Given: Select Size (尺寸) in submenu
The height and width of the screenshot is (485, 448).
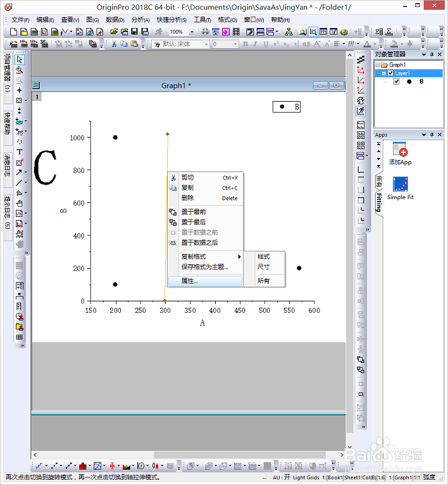Looking at the screenshot, I should pos(265,267).
